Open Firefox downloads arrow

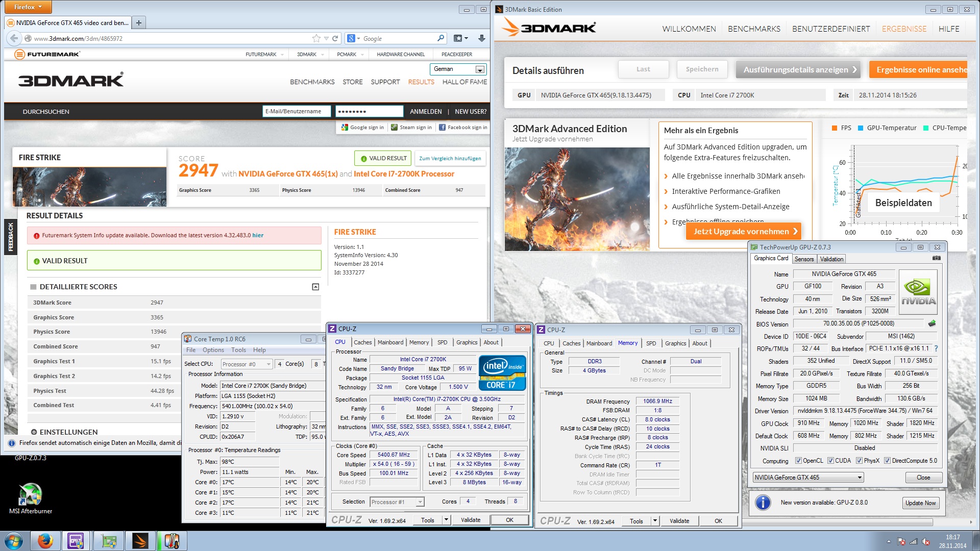(x=481, y=38)
